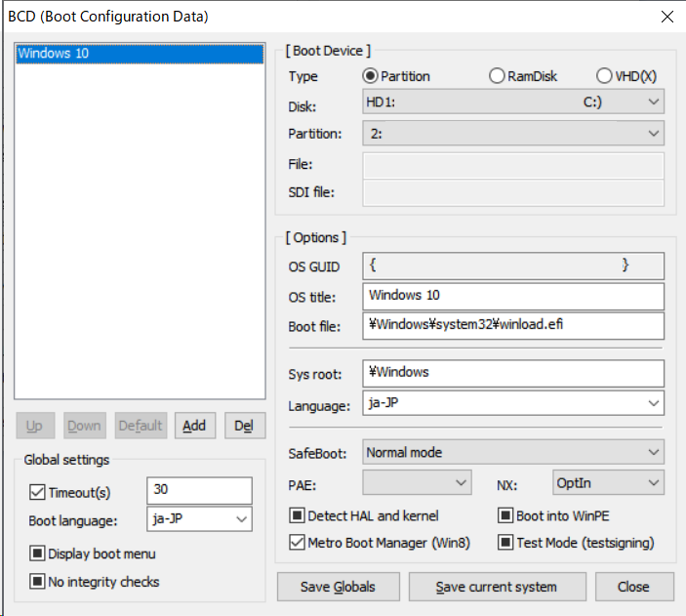The height and width of the screenshot is (616, 686).
Task: Select the VHD(X) device type option
Action: (603, 76)
